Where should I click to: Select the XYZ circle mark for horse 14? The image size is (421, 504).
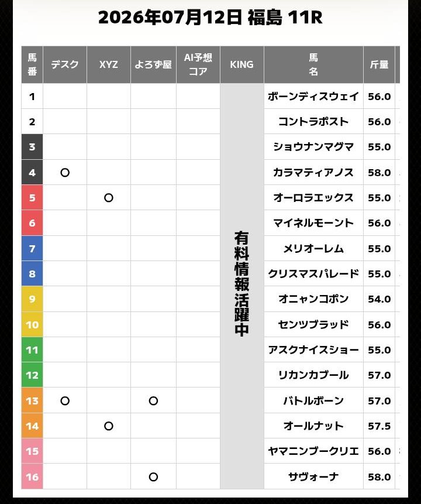pyautogui.click(x=109, y=426)
